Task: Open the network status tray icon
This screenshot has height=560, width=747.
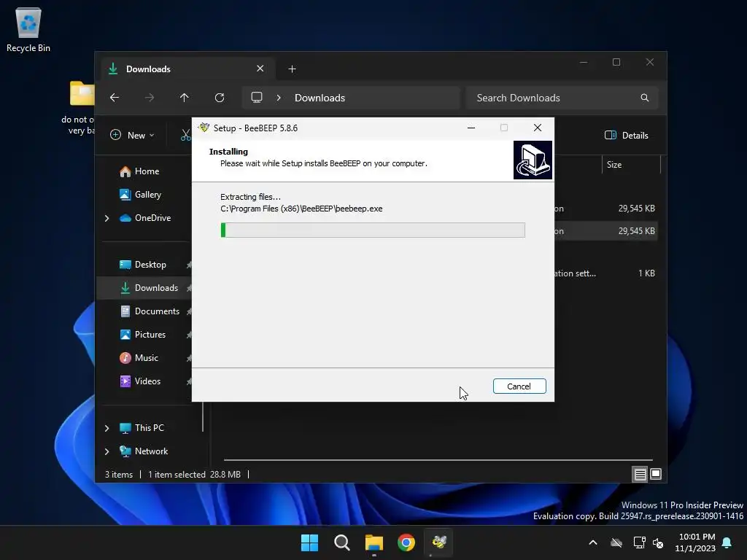Action: (x=639, y=542)
